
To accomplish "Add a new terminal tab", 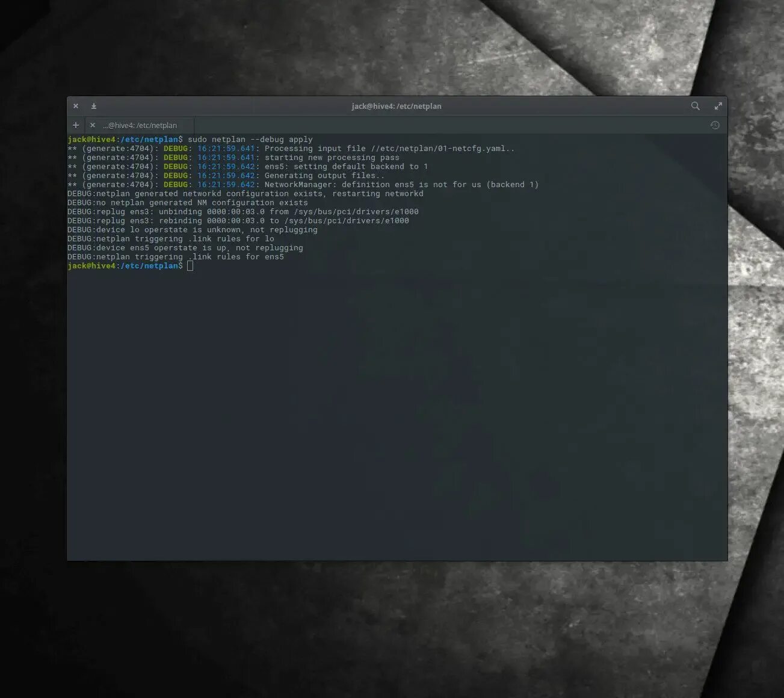I will coord(76,125).
